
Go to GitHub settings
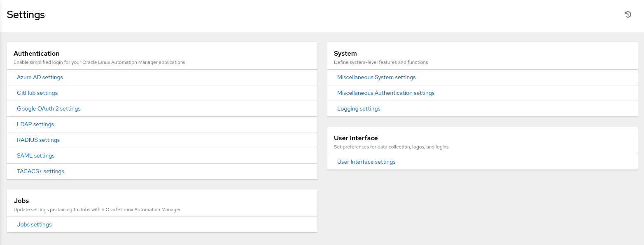37,93
